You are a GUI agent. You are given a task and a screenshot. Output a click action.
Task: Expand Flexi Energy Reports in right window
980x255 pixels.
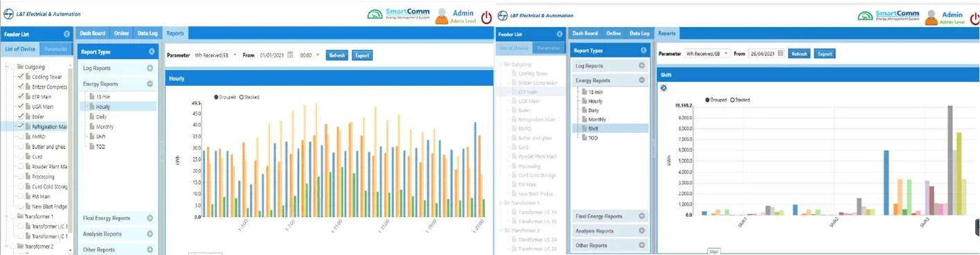pyautogui.click(x=642, y=216)
